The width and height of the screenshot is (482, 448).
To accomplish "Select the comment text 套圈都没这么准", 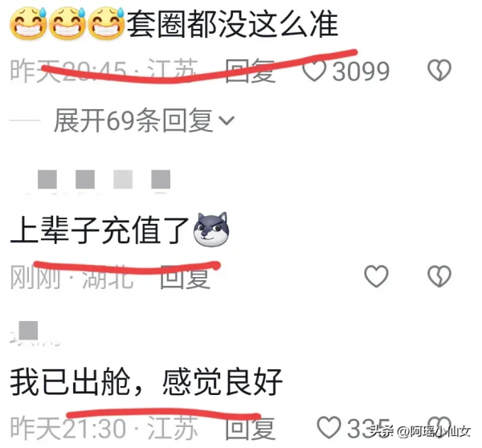I will 233,23.
